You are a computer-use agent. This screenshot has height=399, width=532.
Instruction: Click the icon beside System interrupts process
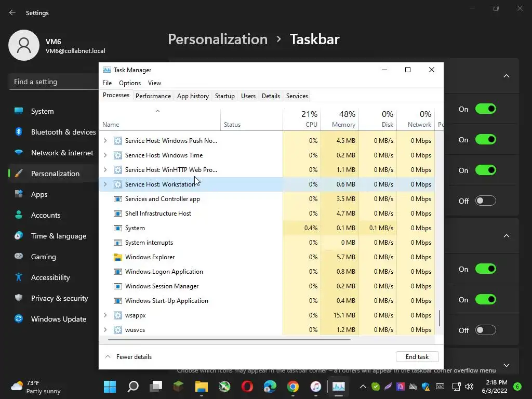click(x=118, y=243)
